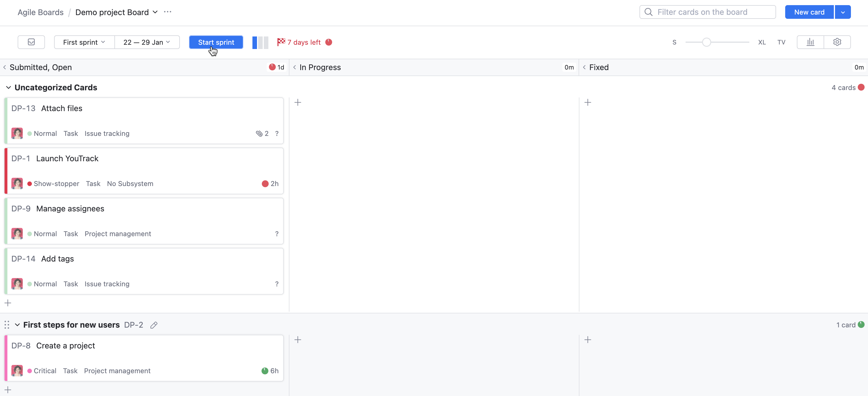The height and width of the screenshot is (396, 868).
Task: Open the '22 — 29 Jan' date range dropdown
Action: coord(147,42)
